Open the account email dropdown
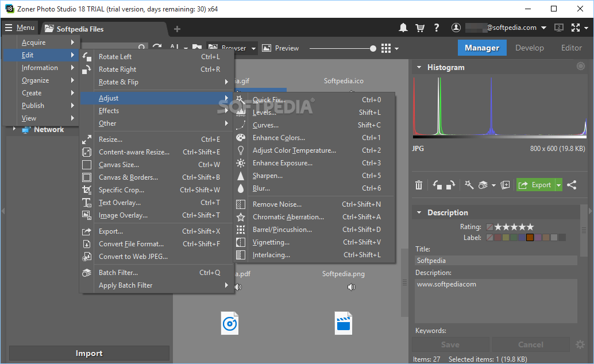 (543, 28)
